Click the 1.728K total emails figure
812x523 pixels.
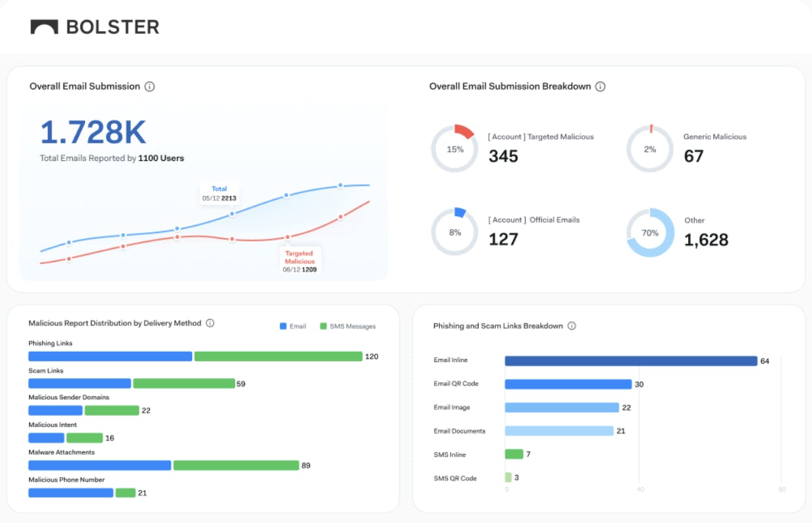point(93,132)
